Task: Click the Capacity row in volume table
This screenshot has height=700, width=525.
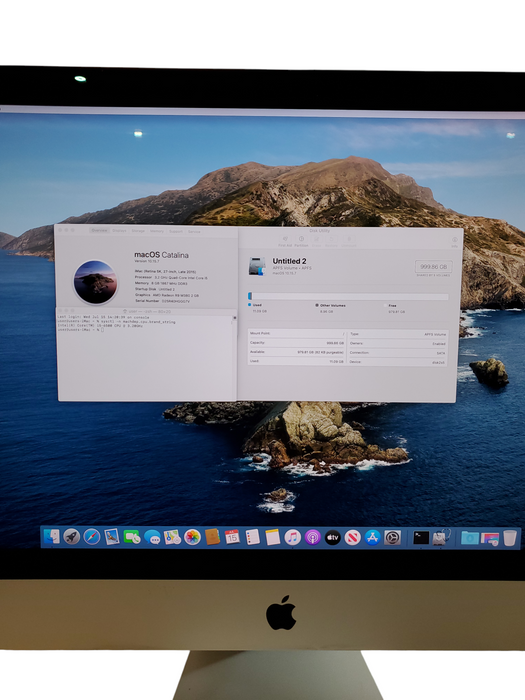Action: (x=297, y=343)
